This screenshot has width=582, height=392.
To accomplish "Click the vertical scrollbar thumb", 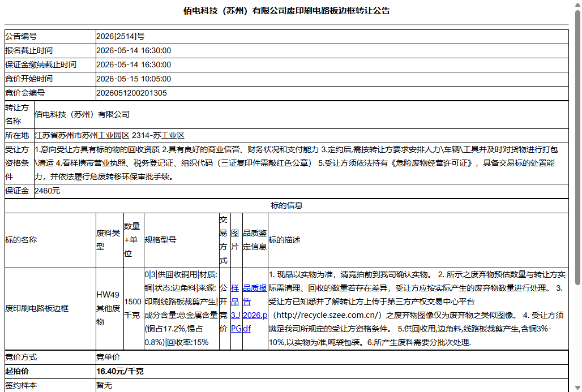I will point(577,148).
